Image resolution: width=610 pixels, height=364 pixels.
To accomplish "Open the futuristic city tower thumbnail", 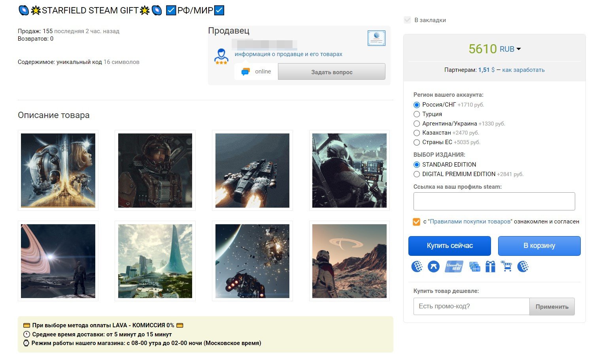I will click(x=155, y=261).
